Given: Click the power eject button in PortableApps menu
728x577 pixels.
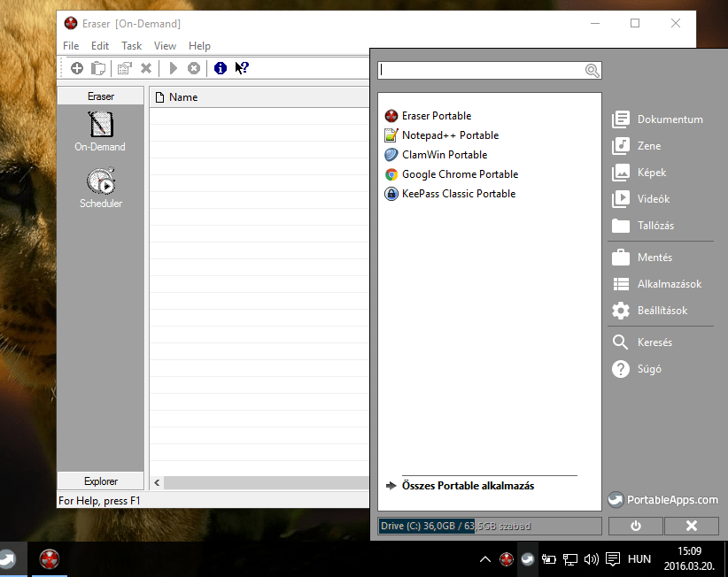Looking at the screenshot, I should pos(636,526).
